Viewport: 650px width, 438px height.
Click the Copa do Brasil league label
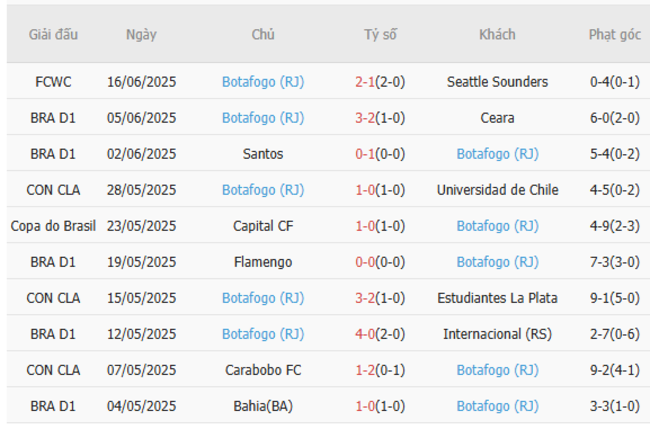coord(52,226)
